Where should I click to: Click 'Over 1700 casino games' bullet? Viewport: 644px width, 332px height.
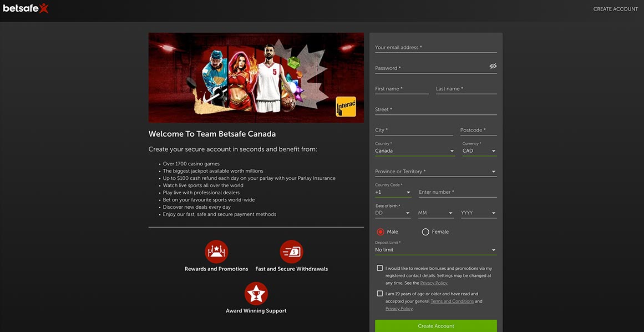191,164
